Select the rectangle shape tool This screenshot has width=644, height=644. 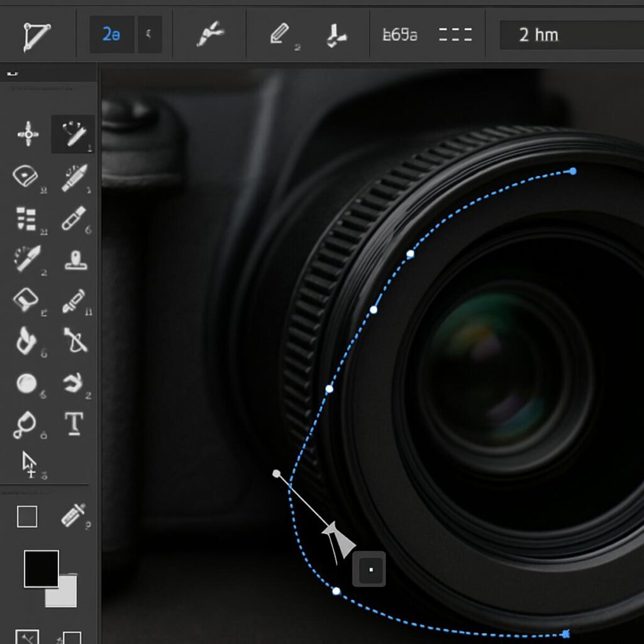tap(27, 516)
